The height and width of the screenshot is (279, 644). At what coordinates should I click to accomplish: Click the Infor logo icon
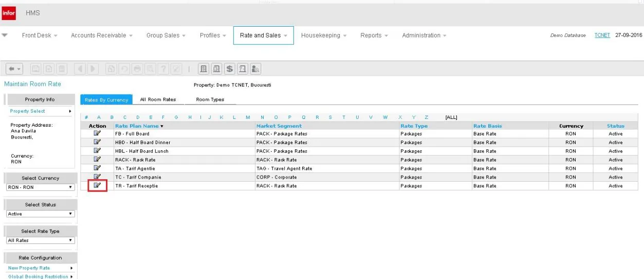click(9, 13)
